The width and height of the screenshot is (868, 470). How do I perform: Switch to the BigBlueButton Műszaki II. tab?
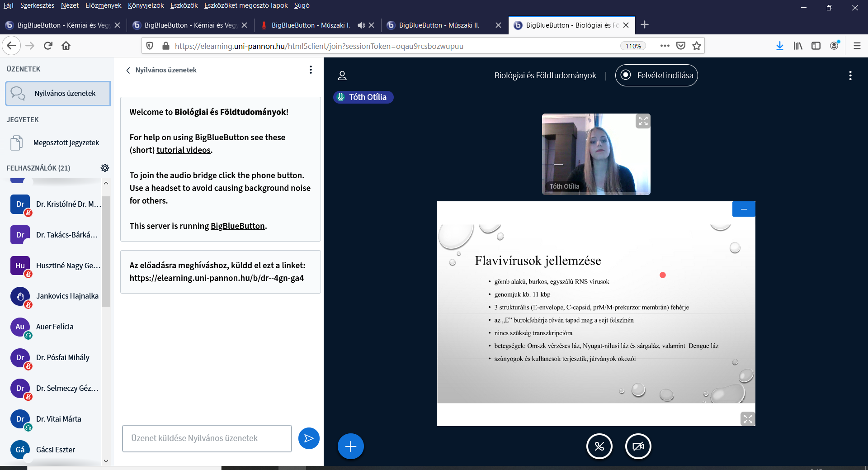tap(439, 25)
